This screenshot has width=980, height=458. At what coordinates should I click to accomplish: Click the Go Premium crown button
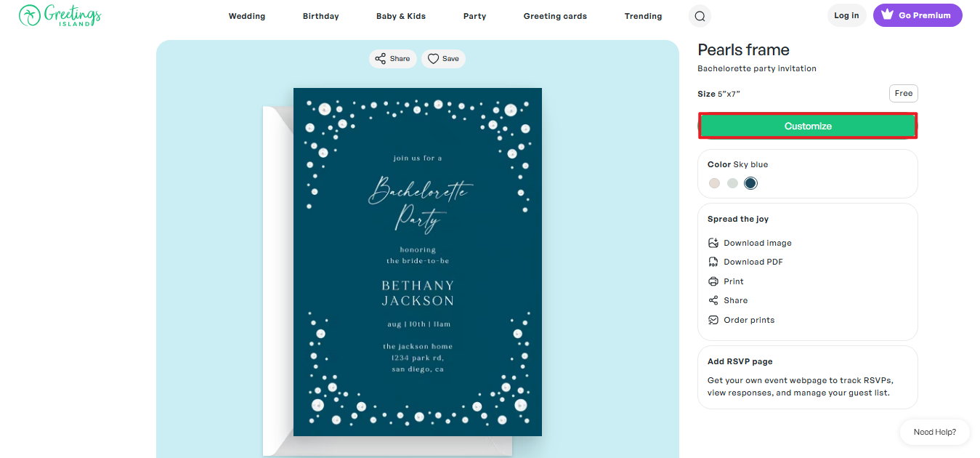coord(918,15)
